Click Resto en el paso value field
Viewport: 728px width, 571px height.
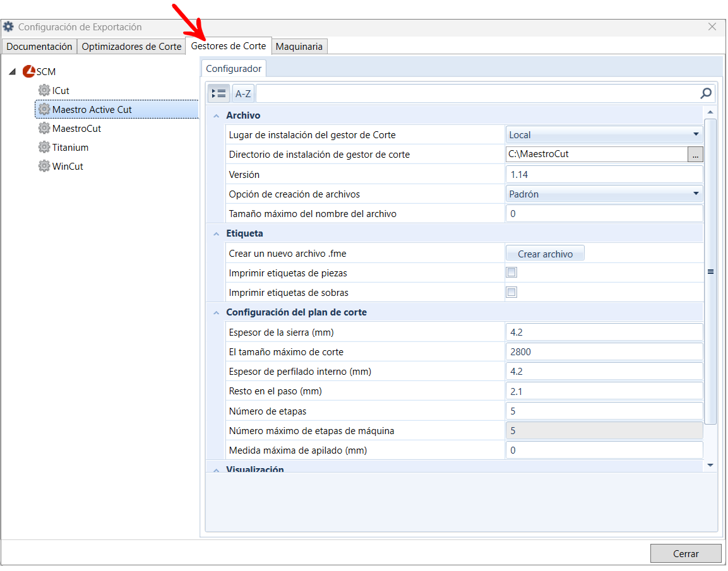(x=604, y=391)
